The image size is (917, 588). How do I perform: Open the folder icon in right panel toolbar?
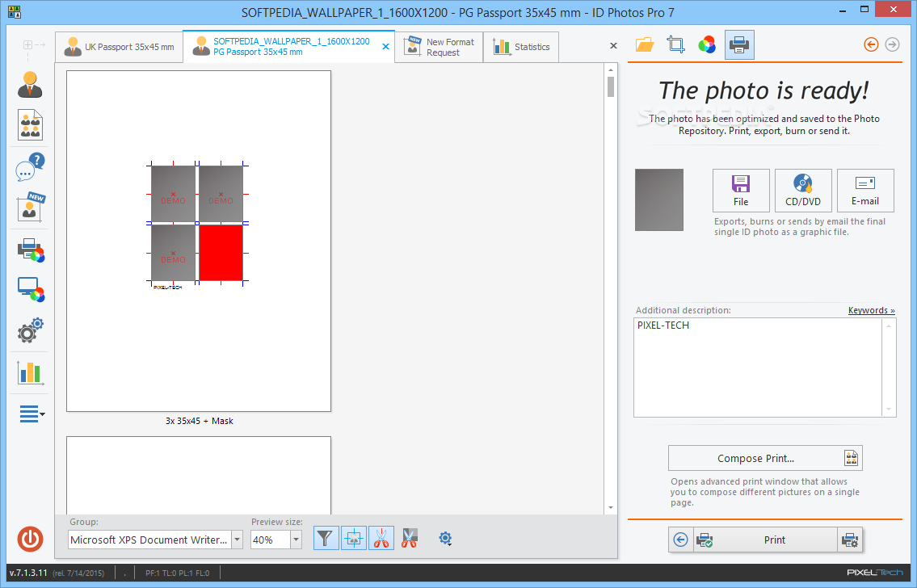coord(645,45)
